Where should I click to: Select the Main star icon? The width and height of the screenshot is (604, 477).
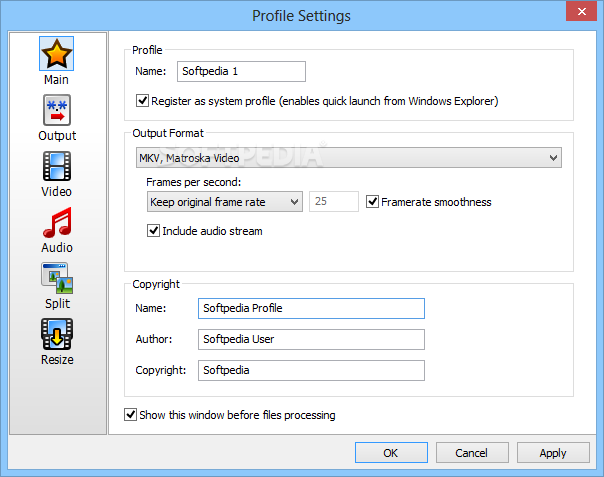coord(56,54)
